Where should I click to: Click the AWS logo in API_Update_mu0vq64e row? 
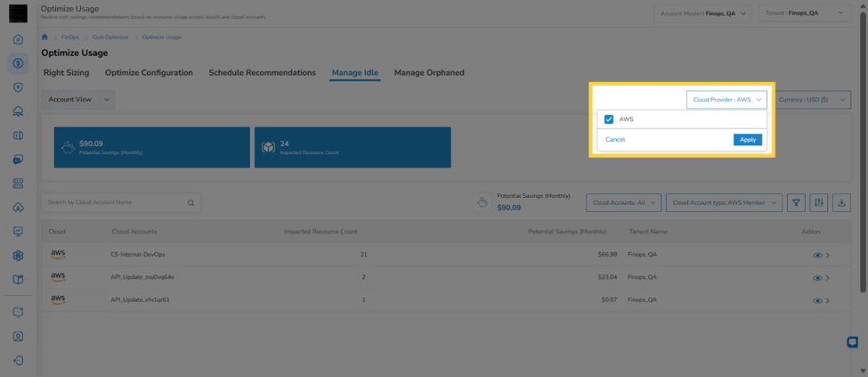pos(58,276)
